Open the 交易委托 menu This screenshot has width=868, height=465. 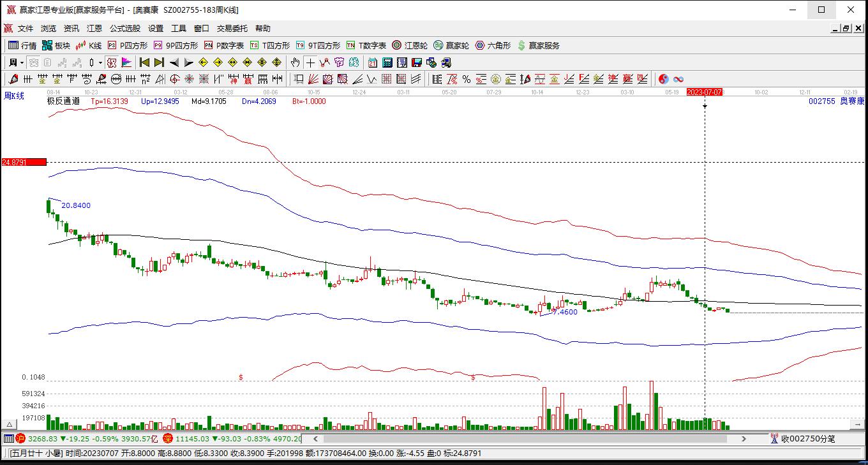[x=232, y=29]
